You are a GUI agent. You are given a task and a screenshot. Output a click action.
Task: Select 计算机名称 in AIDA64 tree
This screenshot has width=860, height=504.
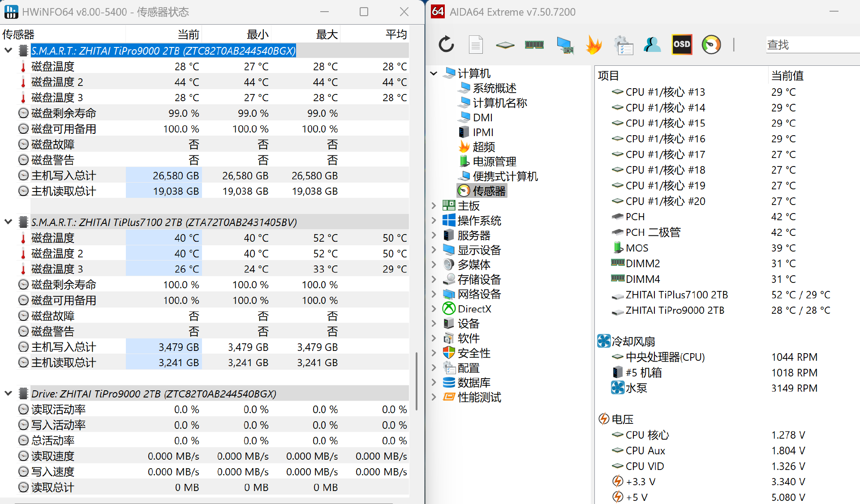[500, 103]
